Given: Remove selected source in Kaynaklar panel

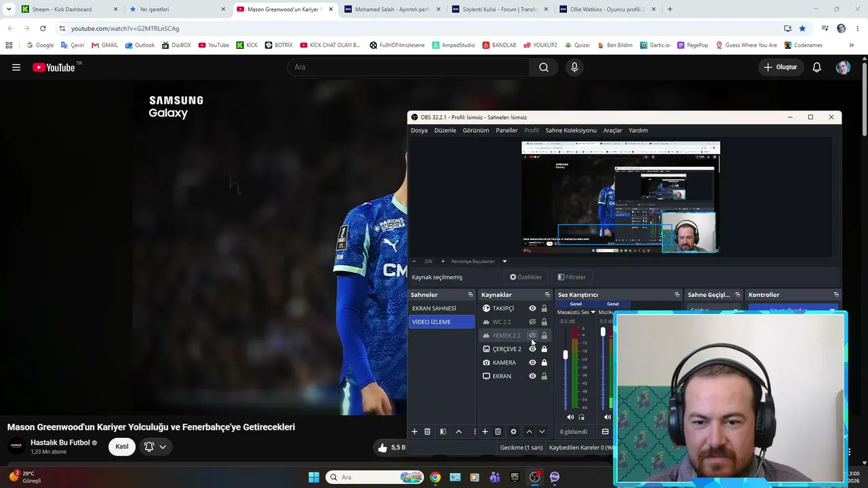Looking at the screenshot, I should pos(498,432).
